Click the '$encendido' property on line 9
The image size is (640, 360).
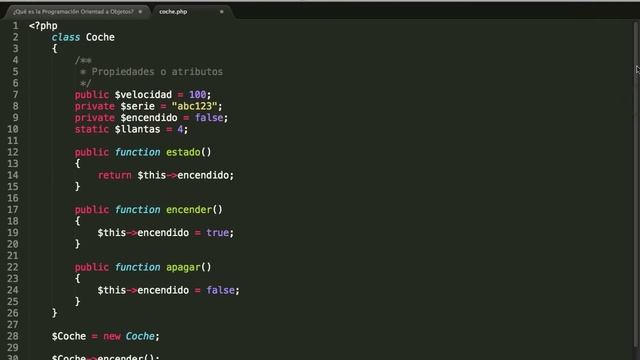(x=149, y=118)
